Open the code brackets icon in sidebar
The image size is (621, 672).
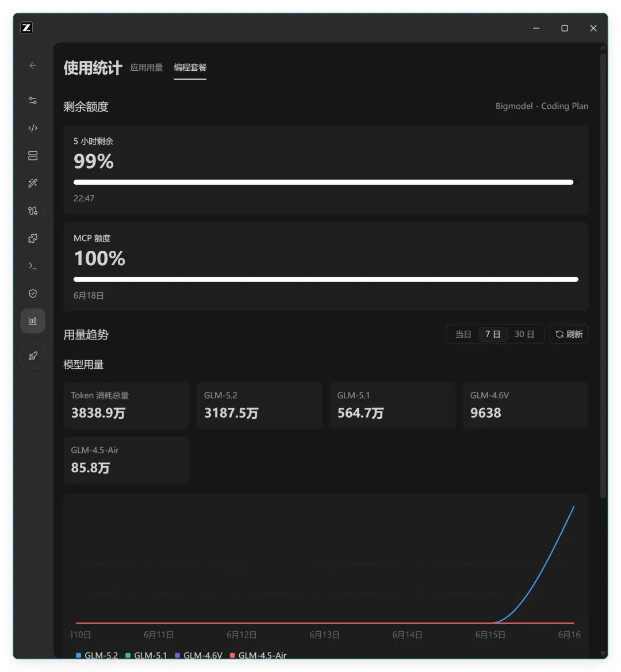pyautogui.click(x=33, y=128)
